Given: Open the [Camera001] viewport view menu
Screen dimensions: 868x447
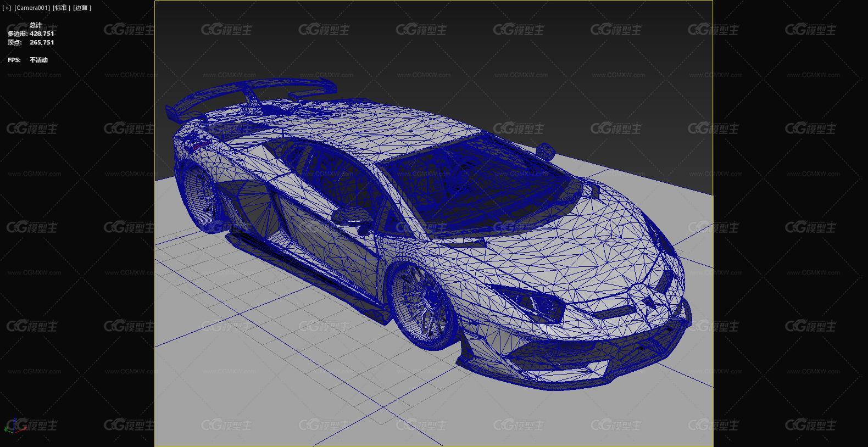Looking at the screenshot, I should click(x=32, y=8).
